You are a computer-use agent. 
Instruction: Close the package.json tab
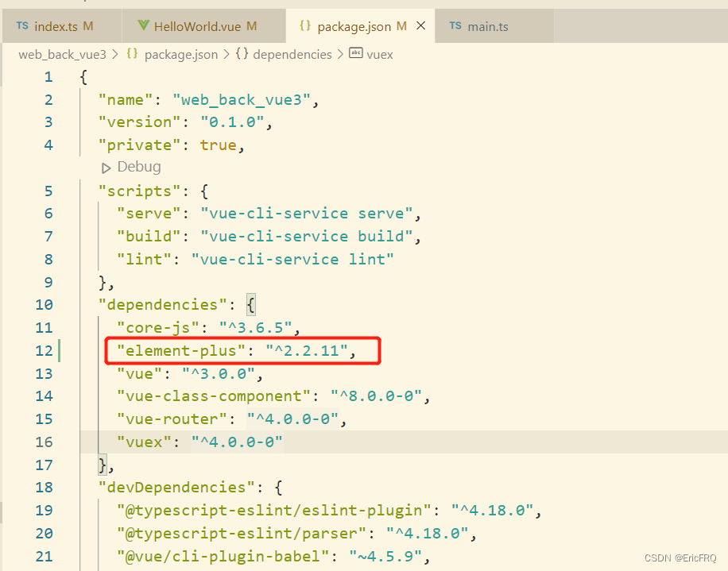point(420,26)
